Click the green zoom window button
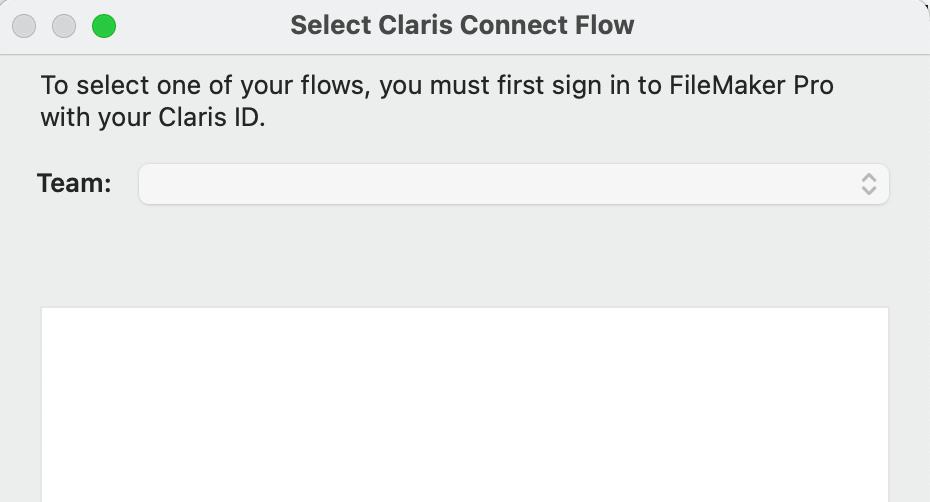Image resolution: width=930 pixels, height=502 pixels. pos(104,26)
